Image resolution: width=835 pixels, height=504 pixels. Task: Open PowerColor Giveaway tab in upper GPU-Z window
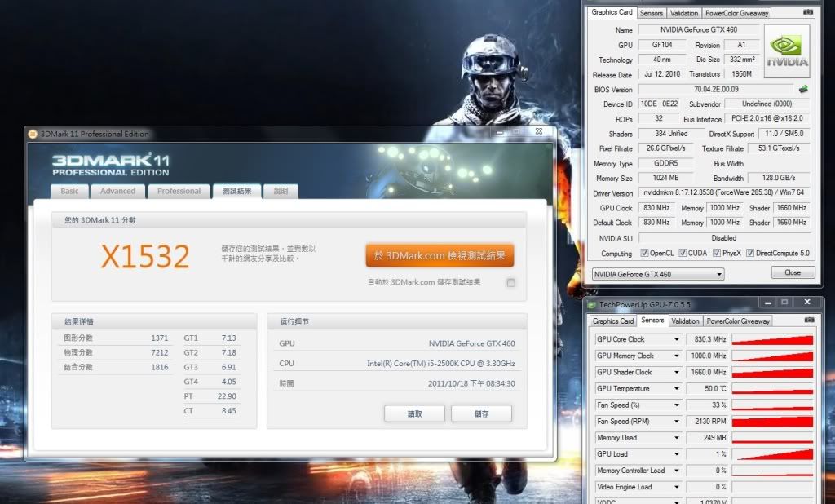737,13
